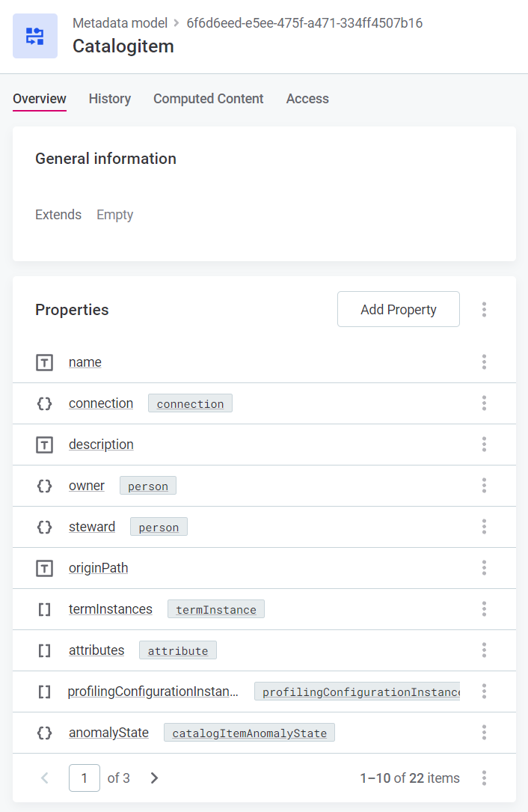This screenshot has width=528, height=812.
Task: Switch to the Access tab
Action: click(307, 99)
